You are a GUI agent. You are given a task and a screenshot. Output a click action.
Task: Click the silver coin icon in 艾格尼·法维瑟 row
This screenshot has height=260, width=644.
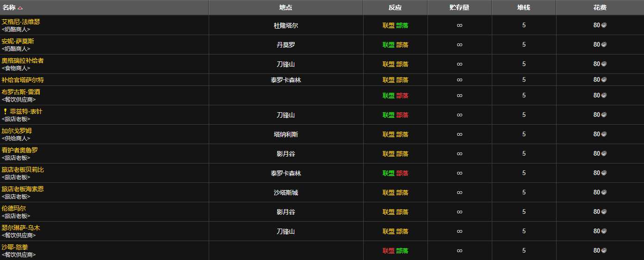coord(604,25)
